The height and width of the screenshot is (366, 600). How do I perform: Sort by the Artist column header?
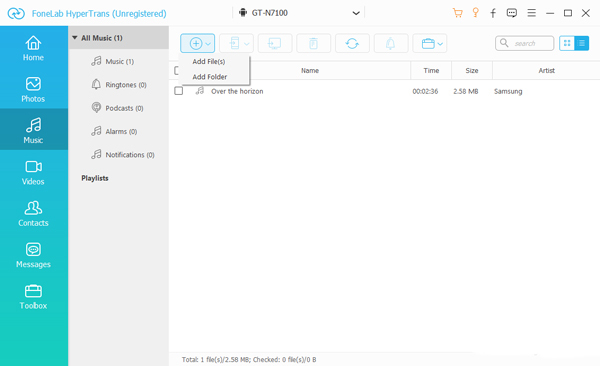point(546,70)
